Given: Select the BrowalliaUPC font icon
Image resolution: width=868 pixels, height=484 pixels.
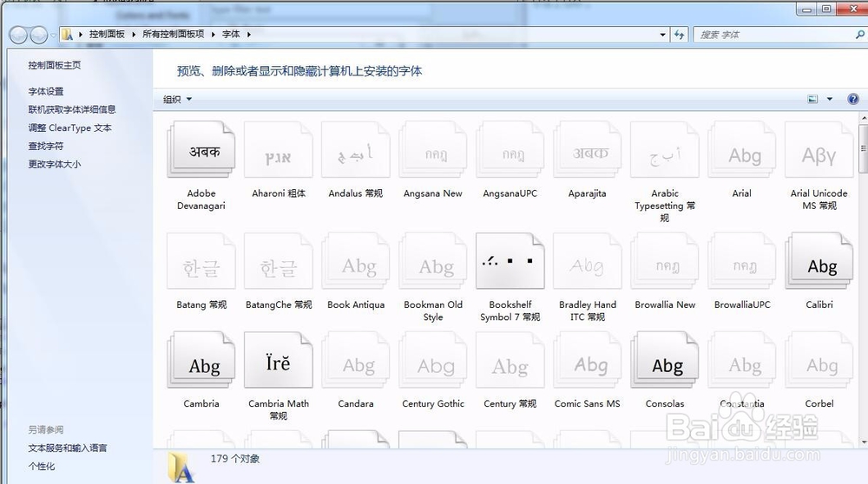Looking at the screenshot, I should 742,261.
